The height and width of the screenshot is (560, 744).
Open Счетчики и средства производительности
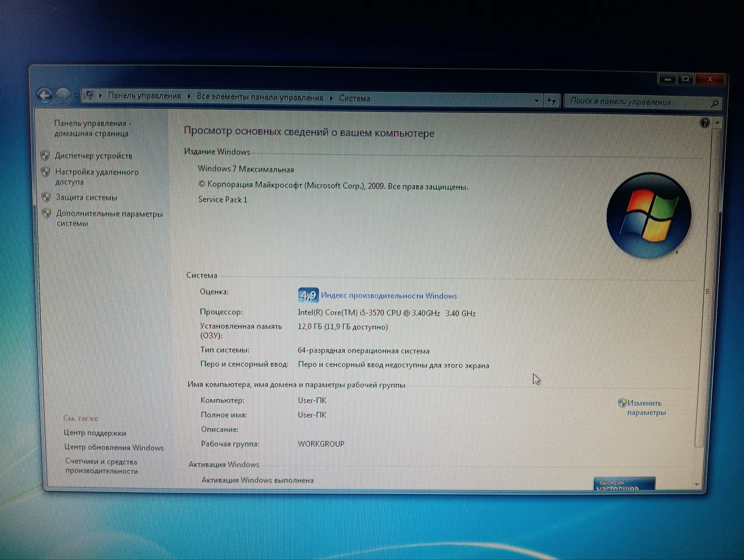(x=101, y=466)
